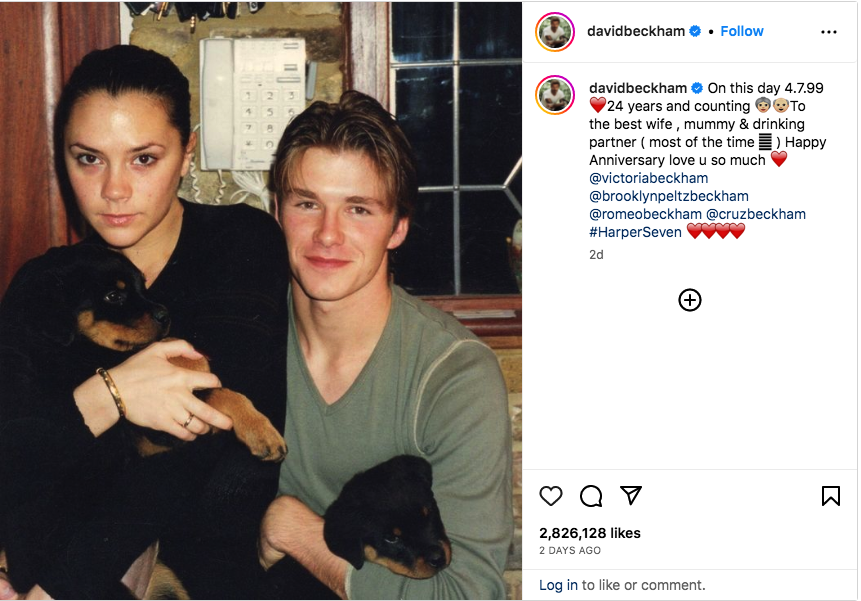Viewport: 861px width, 601px height.
Task: Open the @cruzbeckham profile mention
Action: click(x=756, y=214)
